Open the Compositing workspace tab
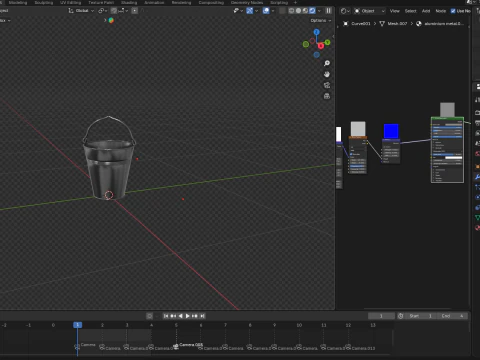This screenshot has height=360, width=480. (x=211, y=2)
